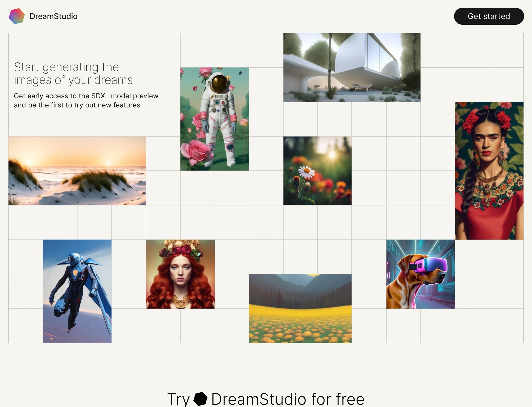
Task: Click the dog wearing VR goggles image
Action: click(420, 274)
